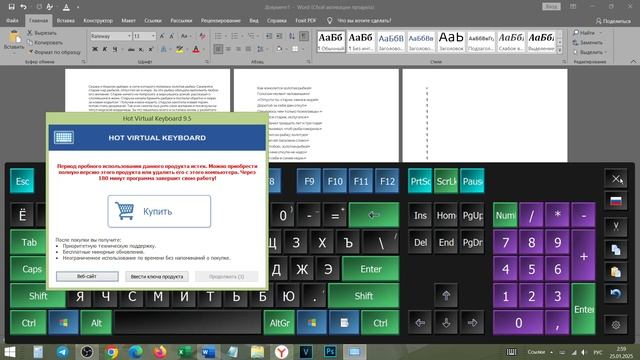Toggle the AltGr key on virtual keyboard

point(279,323)
